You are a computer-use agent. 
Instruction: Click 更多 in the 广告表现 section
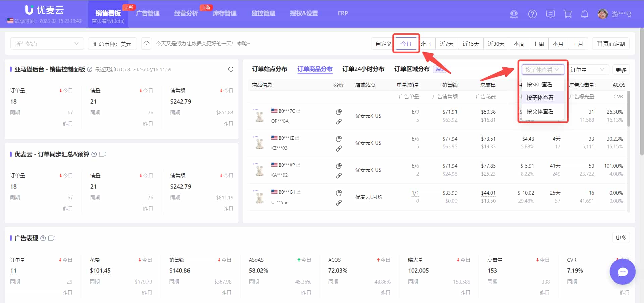tap(621, 237)
